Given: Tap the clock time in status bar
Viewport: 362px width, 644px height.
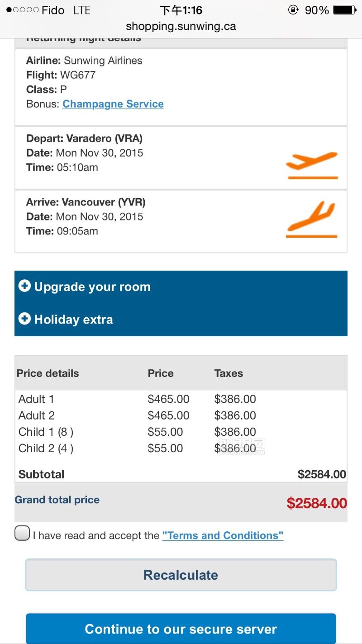Looking at the screenshot, I should (x=181, y=10).
